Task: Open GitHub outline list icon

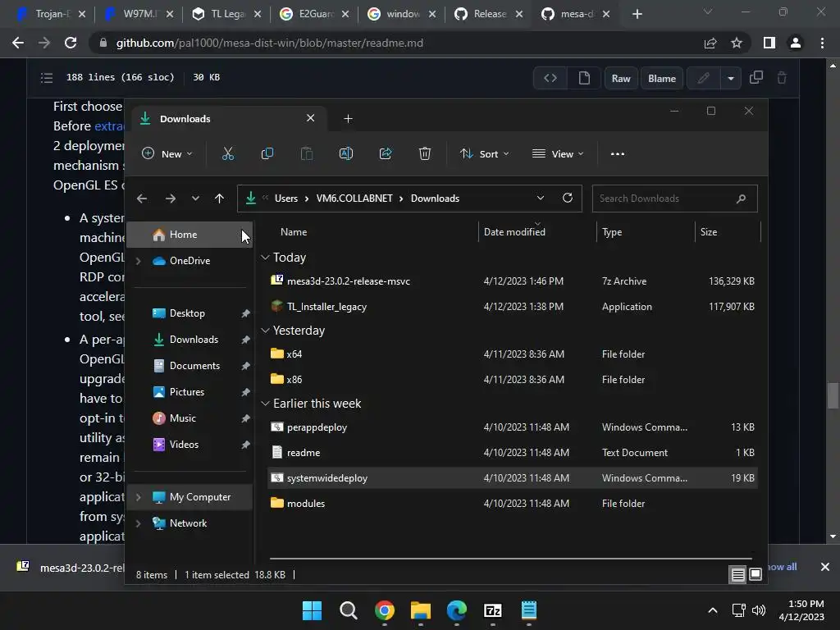Action: [x=47, y=78]
